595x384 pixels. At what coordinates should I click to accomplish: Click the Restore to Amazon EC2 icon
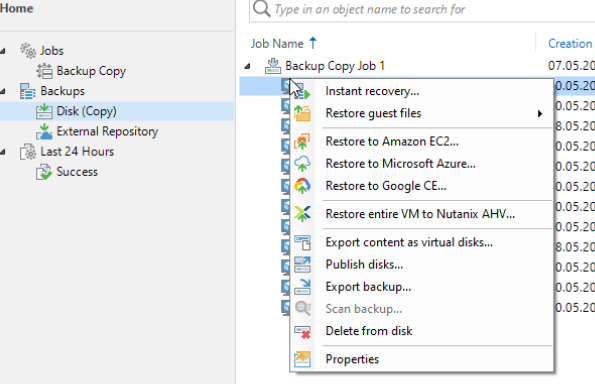[x=302, y=142]
